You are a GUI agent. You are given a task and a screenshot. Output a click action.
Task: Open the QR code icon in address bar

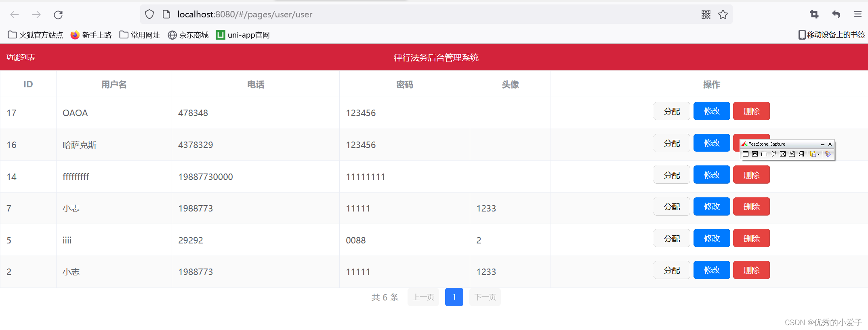click(x=706, y=15)
